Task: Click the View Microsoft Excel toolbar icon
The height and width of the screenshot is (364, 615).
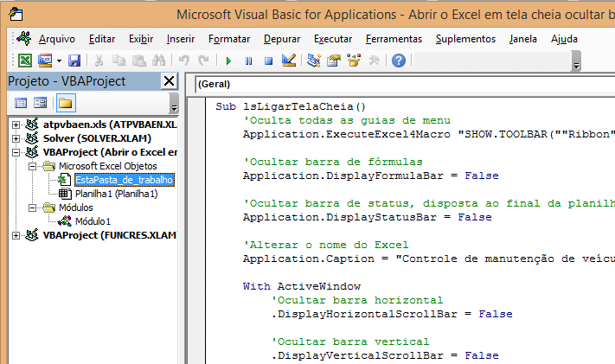Action: (x=25, y=60)
